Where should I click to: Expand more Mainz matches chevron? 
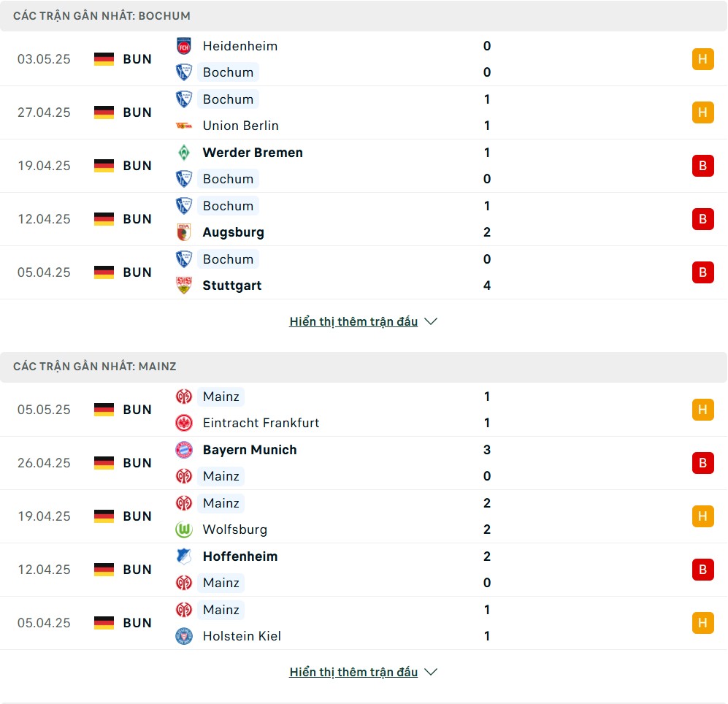[431, 672]
